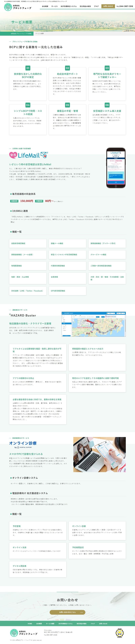Click the online consultation laptop photo

pos(100,454)
